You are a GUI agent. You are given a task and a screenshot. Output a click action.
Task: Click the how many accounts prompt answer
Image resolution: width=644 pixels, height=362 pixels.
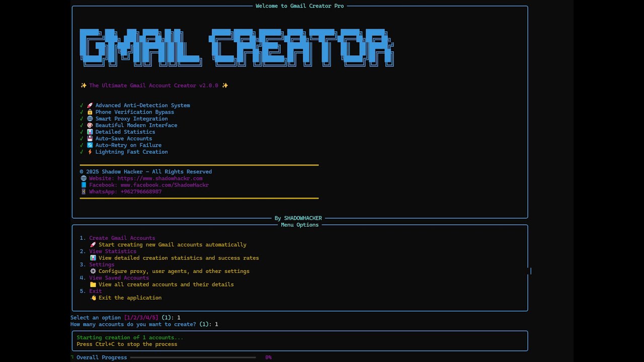coord(216,324)
